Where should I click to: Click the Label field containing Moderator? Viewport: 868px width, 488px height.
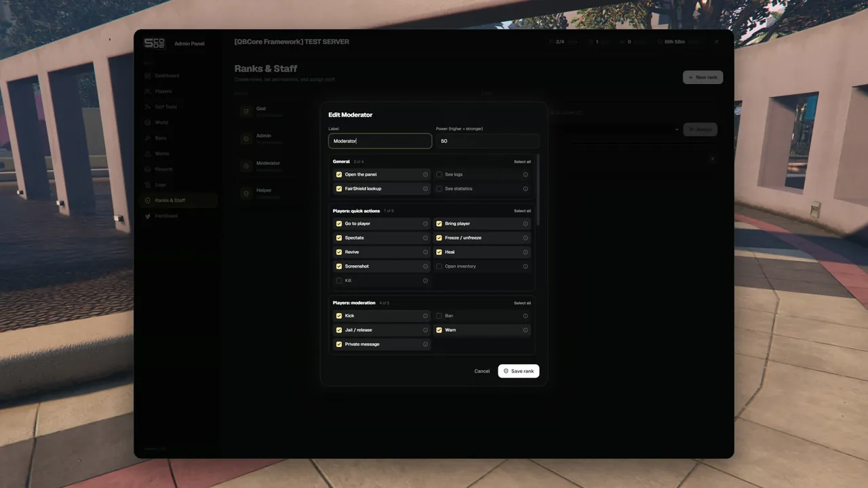pyautogui.click(x=380, y=141)
